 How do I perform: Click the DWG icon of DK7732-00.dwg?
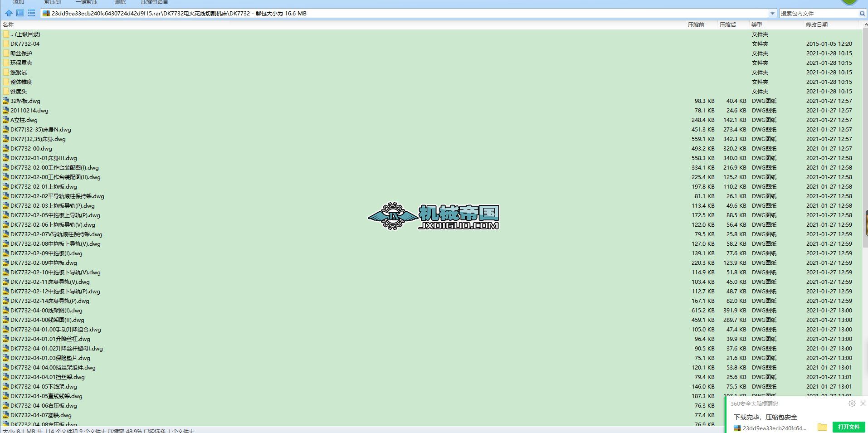point(6,149)
